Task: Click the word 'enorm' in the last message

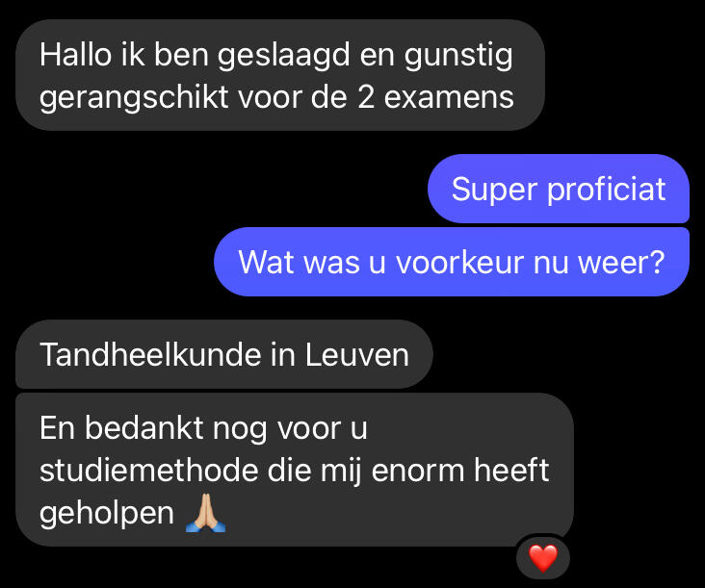Action: click(418, 471)
